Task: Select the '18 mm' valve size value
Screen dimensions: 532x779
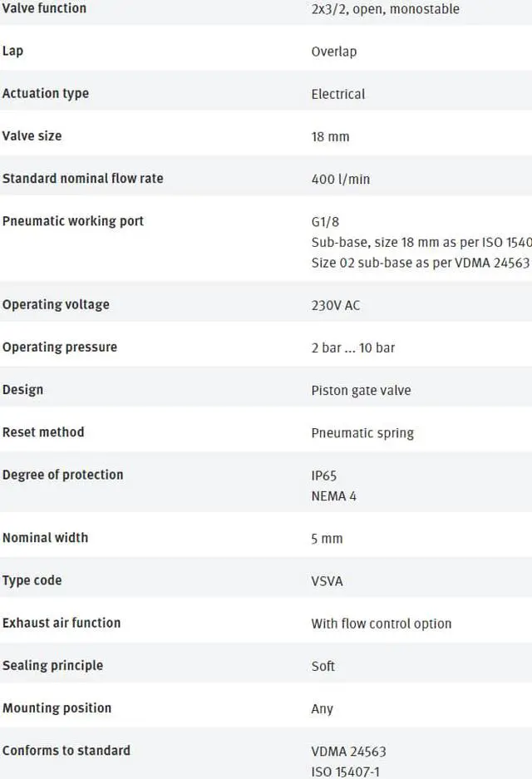Action: pos(330,136)
